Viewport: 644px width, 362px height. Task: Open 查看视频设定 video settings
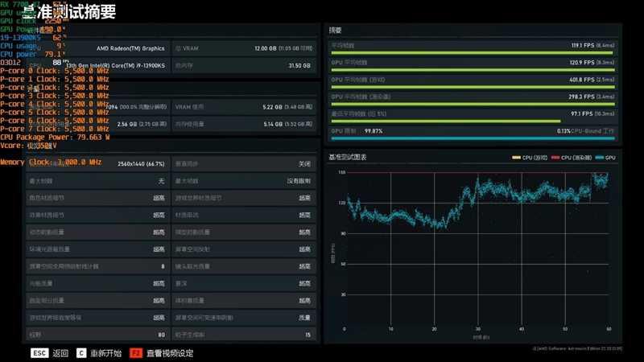point(170,353)
